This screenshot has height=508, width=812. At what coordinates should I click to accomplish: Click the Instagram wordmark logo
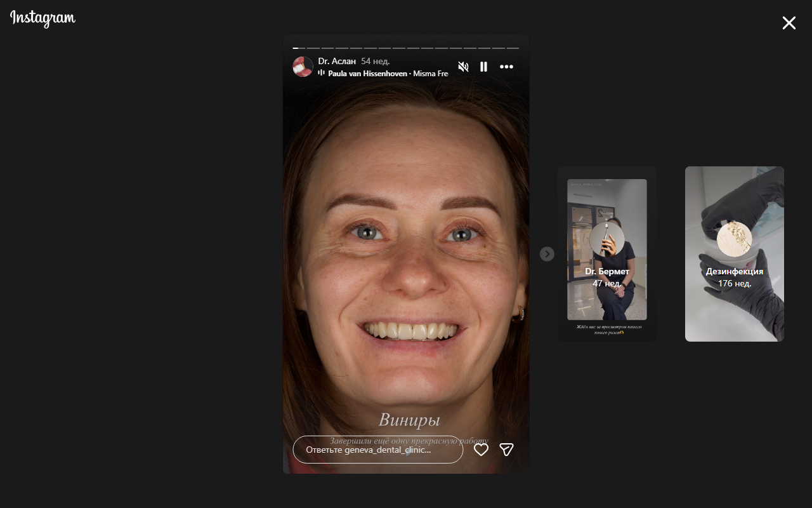[x=42, y=18]
